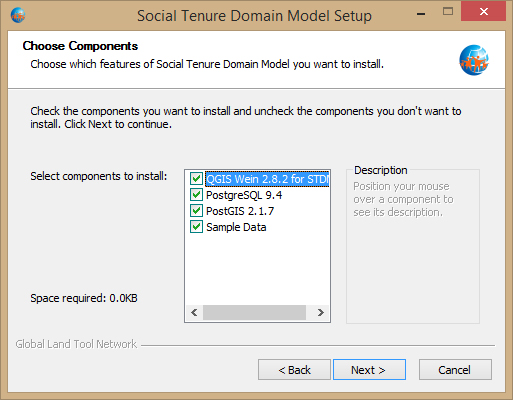The width and height of the screenshot is (513, 400).
Task: Close the Social Tenure Domain Model Setup window
Action: tap(484, 12)
